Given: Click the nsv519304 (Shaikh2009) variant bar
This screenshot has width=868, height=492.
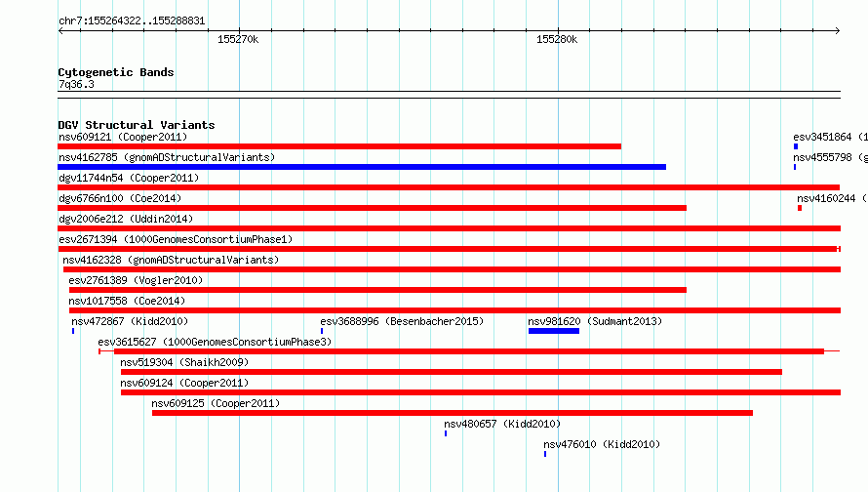Looking at the screenshot, I should pyautogui.click(x=452, y=372).
